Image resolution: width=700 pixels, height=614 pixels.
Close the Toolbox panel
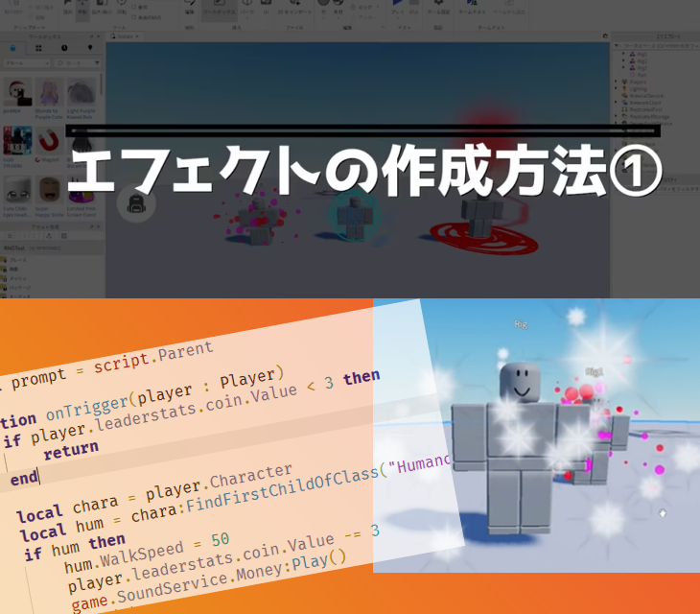99,36
